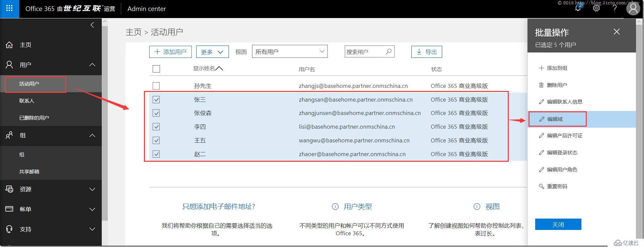Open the account avatar menu
Viewport: 644px width, 247px height.
(633, 9)
